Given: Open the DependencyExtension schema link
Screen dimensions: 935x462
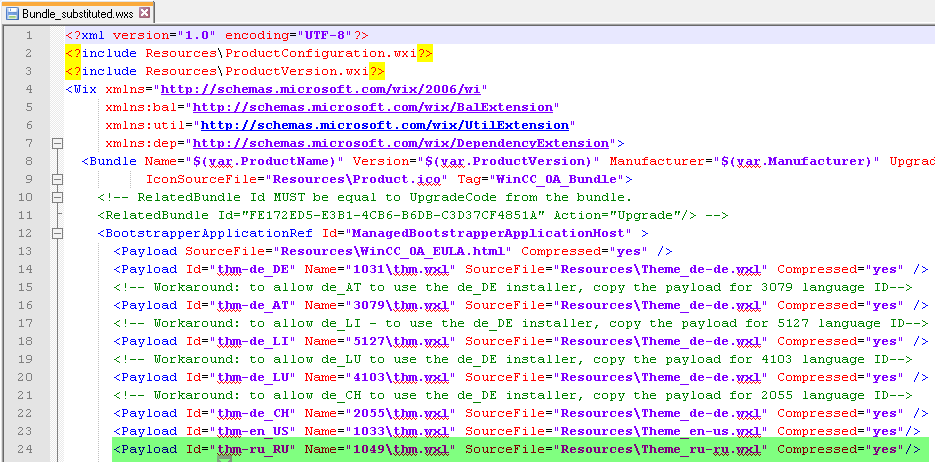Looking at the screenshot, I should pyautogui.click(x=401, y=143).
